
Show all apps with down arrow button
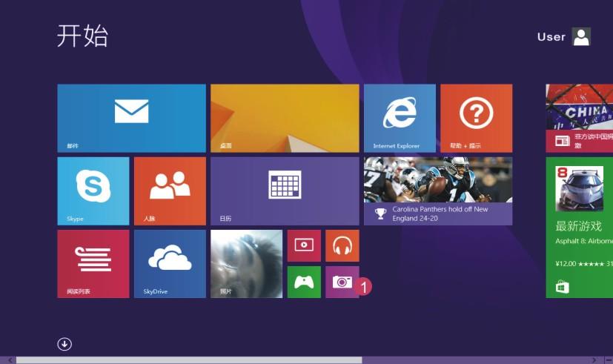(64, 344)
